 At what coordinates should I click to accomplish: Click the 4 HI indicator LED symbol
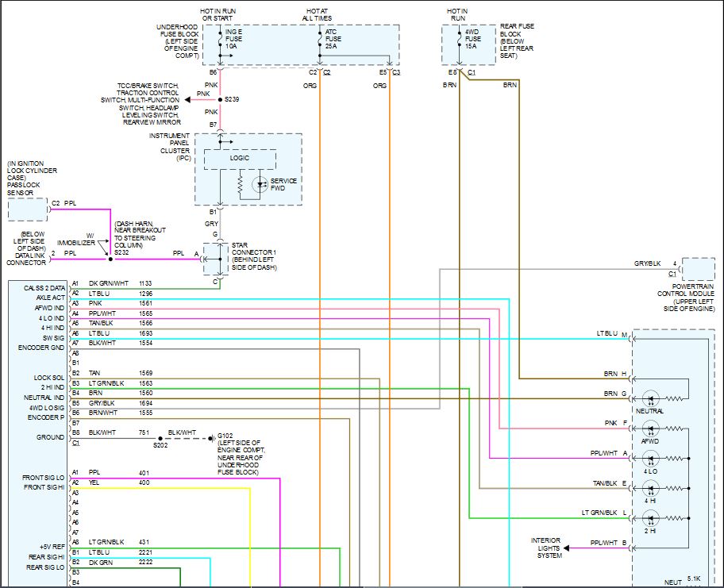pyautogui.click(x=651, y=488)
